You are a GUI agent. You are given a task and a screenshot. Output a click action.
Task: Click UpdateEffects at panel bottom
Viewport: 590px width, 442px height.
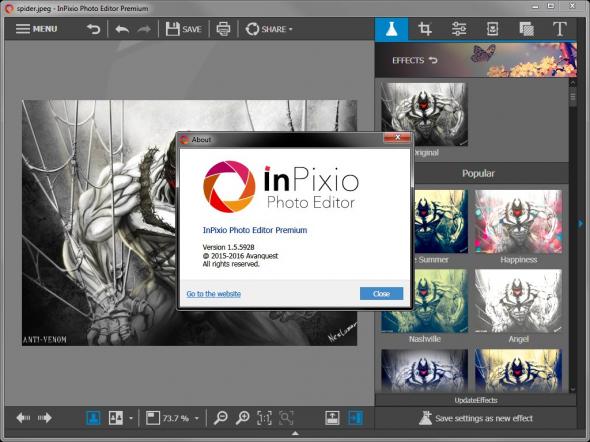click(476, 400)
